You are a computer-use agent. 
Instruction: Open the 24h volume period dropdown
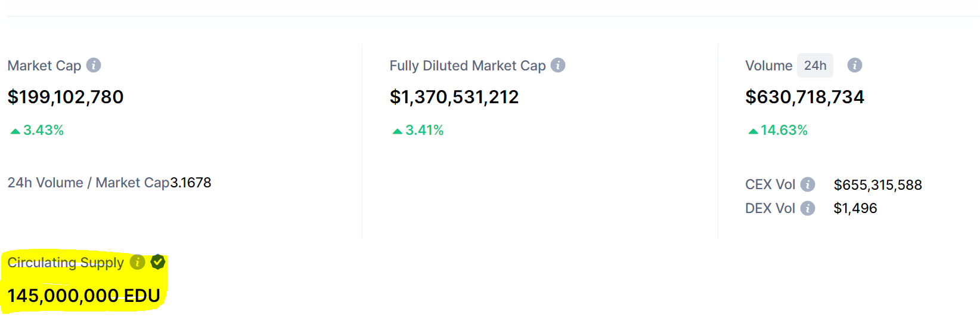[815, 66]
